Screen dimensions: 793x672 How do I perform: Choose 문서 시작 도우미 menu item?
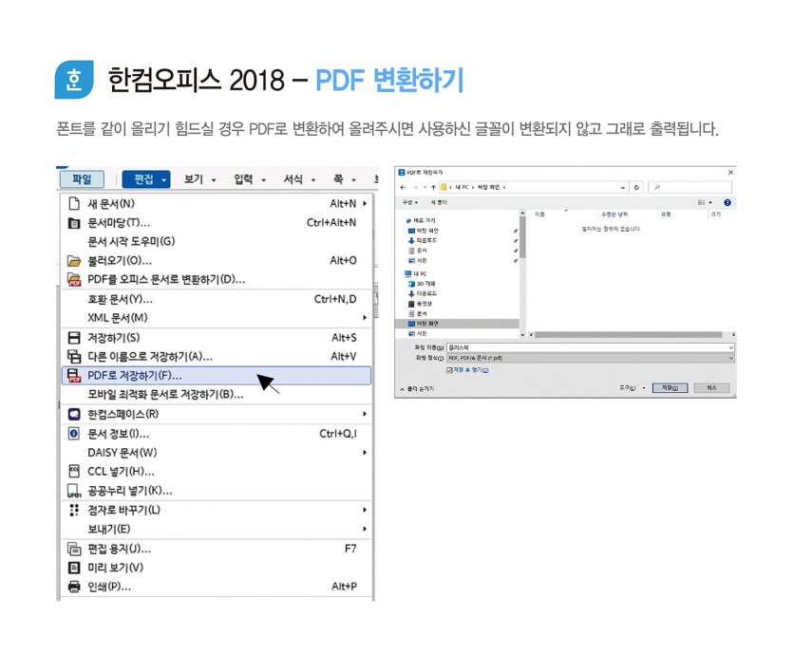coord(217,241)
